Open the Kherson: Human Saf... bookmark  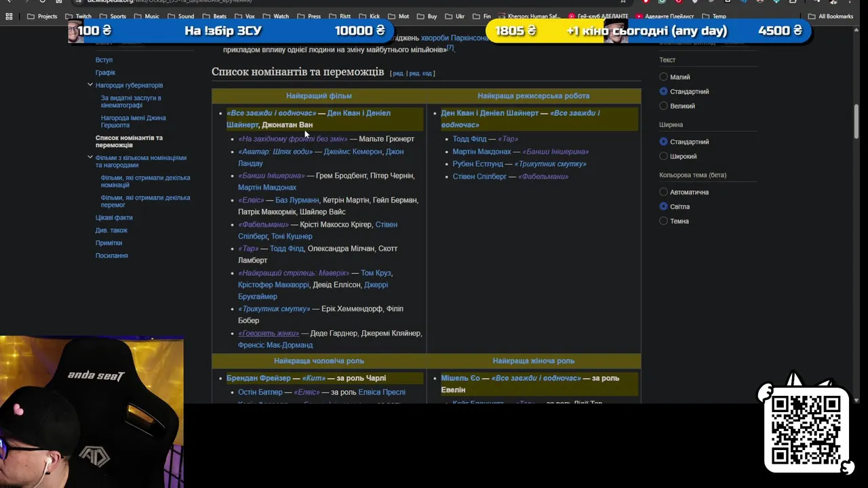(x=530, y=16)
